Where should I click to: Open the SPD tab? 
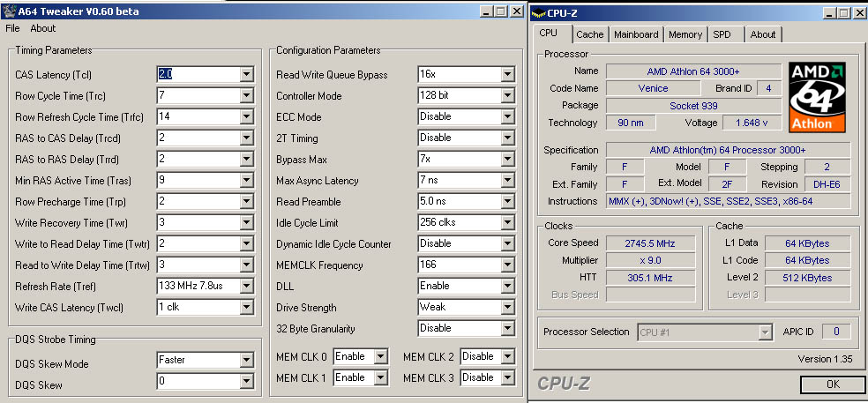(722, 34)
